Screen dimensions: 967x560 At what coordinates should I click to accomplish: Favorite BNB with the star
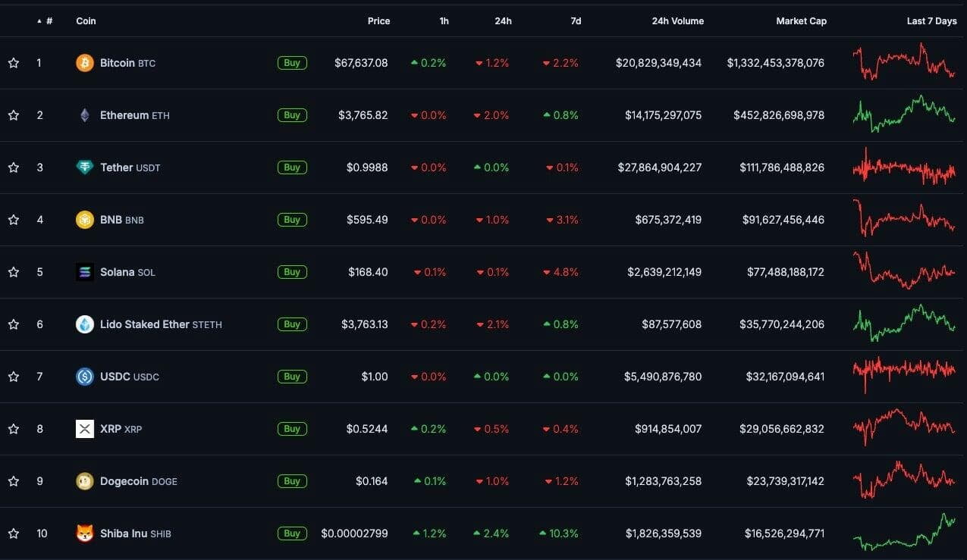14,220
